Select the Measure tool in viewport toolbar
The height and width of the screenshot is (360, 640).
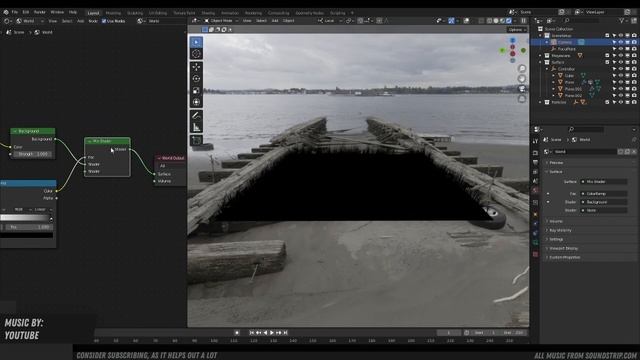pyautogui.click(x=196, y=127)
